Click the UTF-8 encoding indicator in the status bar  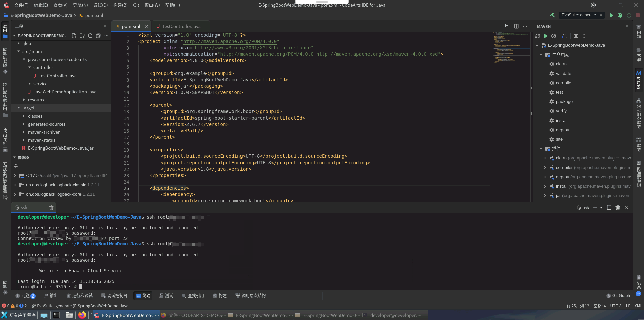click(616, 306)
